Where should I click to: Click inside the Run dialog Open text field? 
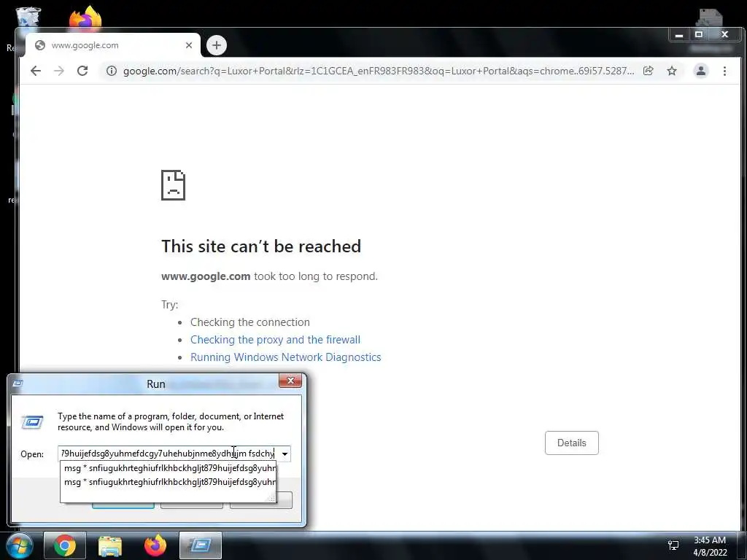coord(169,454)
